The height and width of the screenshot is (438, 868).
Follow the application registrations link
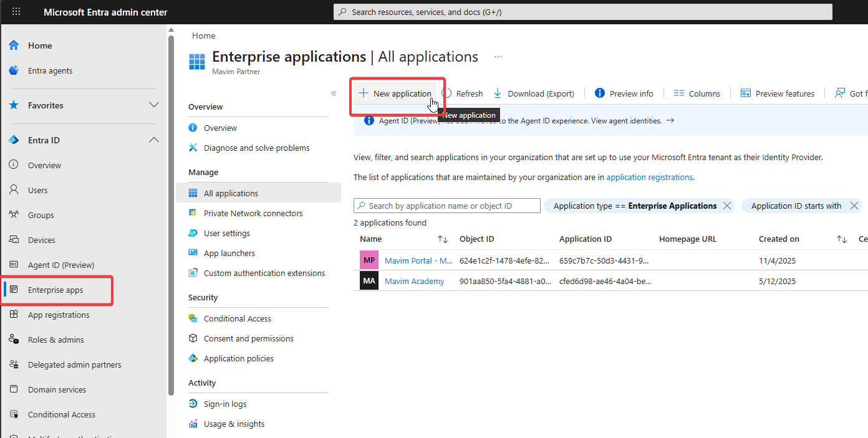(x=649, y=177)
